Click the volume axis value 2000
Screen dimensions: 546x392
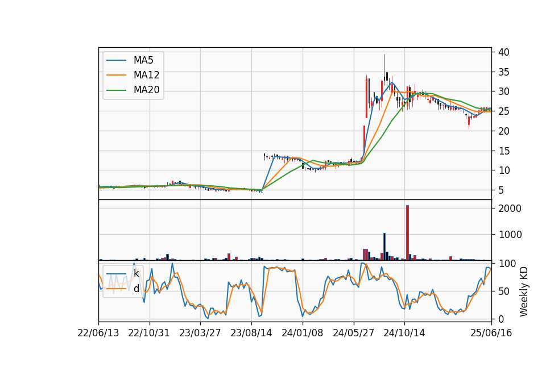510,208
